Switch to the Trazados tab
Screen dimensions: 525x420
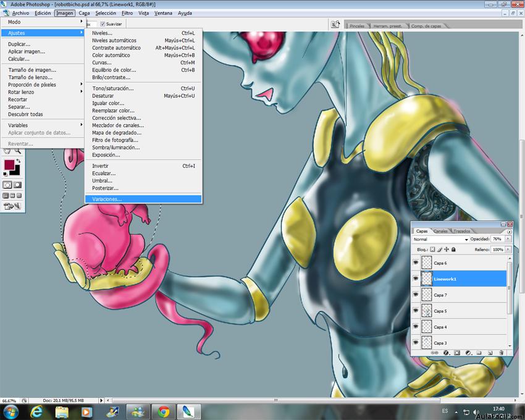coord(462,231)
